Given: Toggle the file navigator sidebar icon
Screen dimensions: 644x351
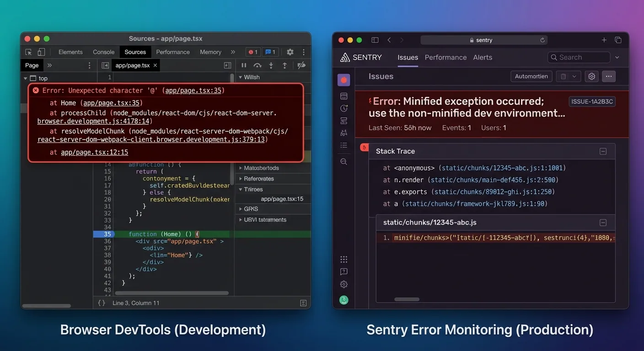Looking at the screenshot, I should coord(105,65).
